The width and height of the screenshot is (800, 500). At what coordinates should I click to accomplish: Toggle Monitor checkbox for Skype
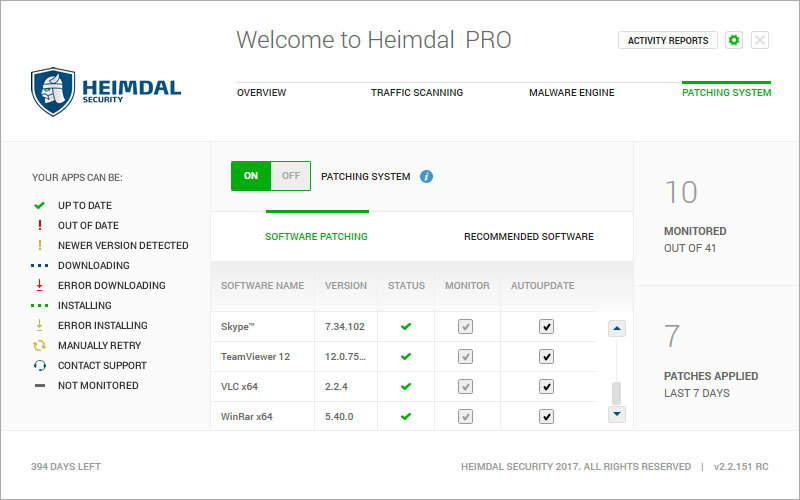[465, 327]
